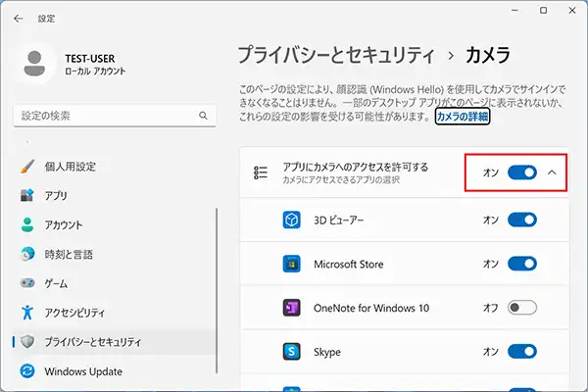Screen dimensions: 588x392
Task: Disable camera access for 3D ビューアー
Action: click(x=522, y=220)
